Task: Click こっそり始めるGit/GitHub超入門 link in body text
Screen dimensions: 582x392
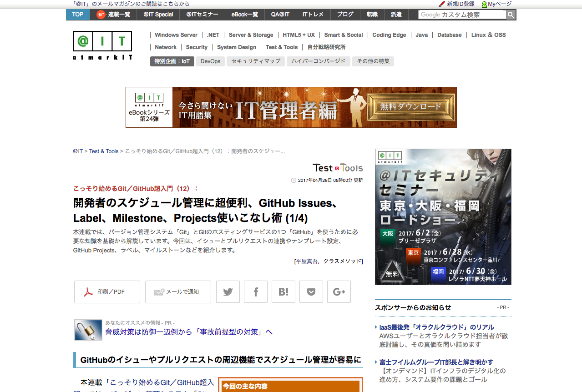Action: click(162, 382)
